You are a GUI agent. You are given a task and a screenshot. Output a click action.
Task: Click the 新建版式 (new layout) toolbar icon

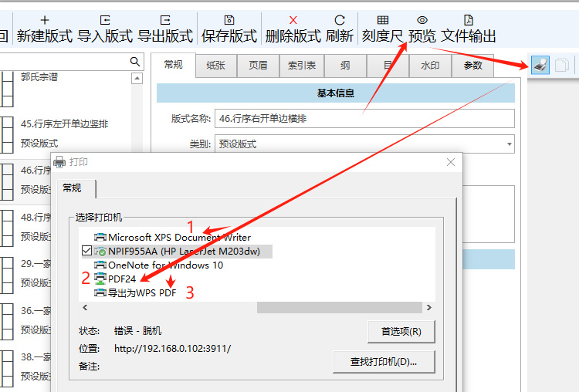click(44, 20)
